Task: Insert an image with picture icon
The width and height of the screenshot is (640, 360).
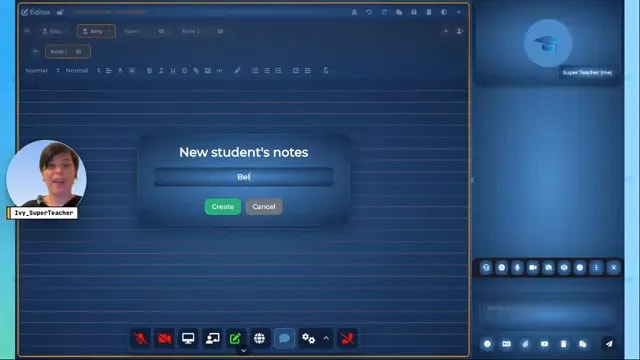Action: click(x=208, y=71)
